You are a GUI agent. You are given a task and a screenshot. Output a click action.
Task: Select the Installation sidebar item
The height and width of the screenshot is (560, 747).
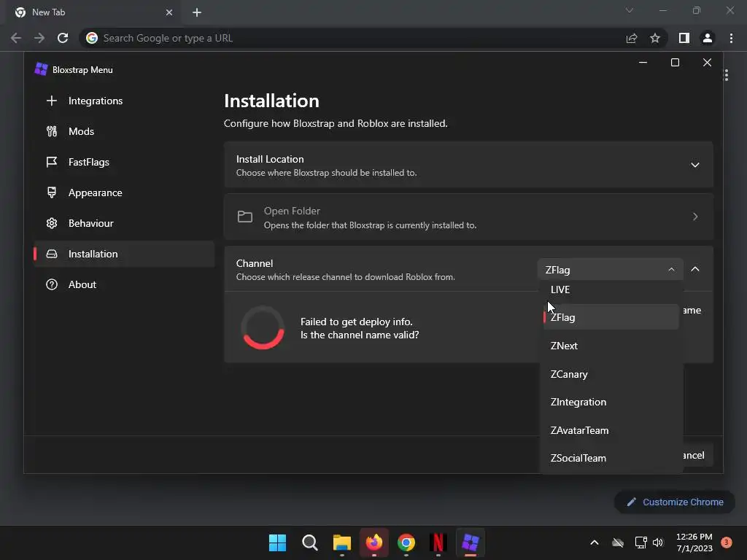click(x=124, y=254)
